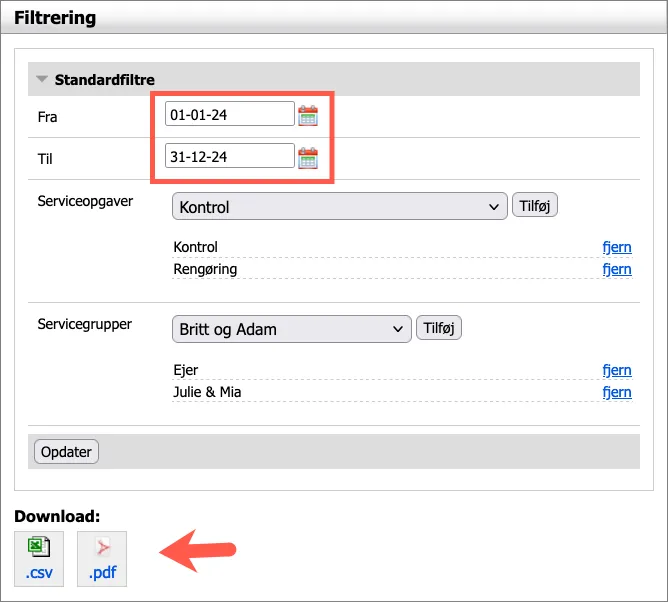Select the Ejer entry in the group list
The width and height of the screenshot is (668, 602).
(186, 370)
